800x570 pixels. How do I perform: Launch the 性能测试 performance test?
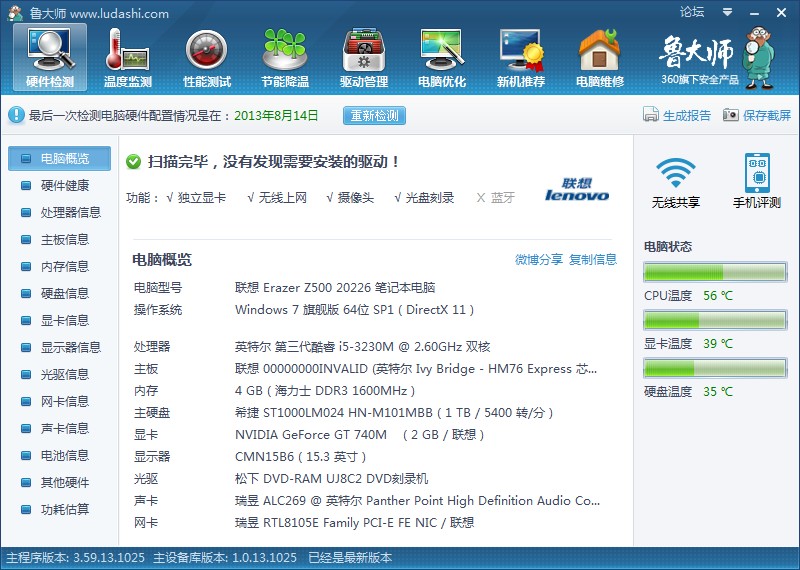tap(207, 58)
